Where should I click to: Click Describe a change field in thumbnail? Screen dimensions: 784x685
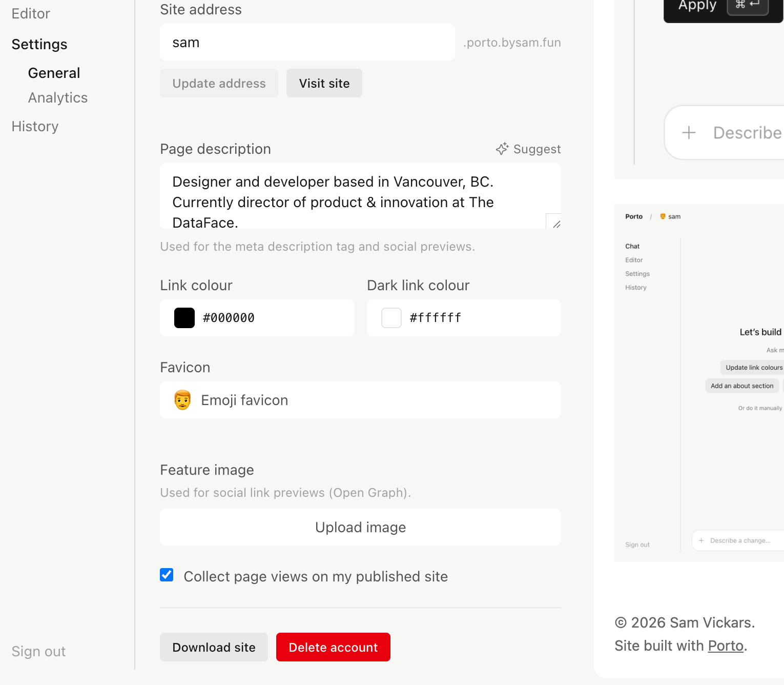pos(738,540)
